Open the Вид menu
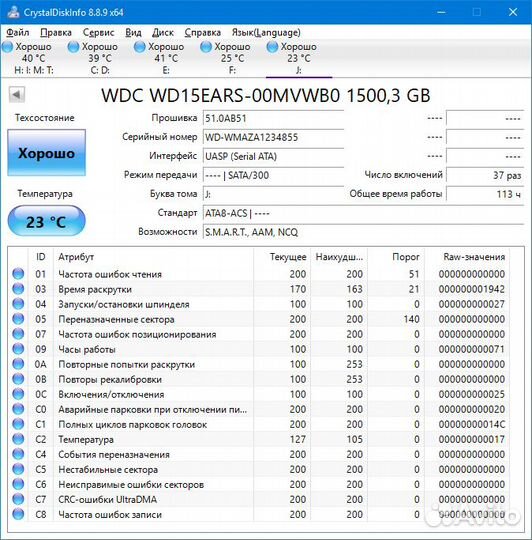This screenshot has height=540, width=532. [133, 33]
